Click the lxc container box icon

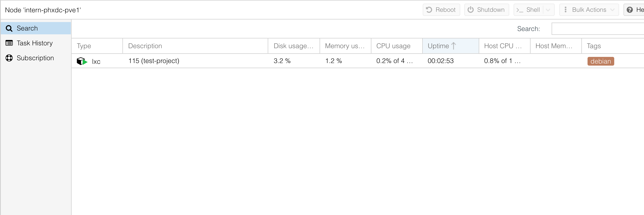tap(82, 61)
